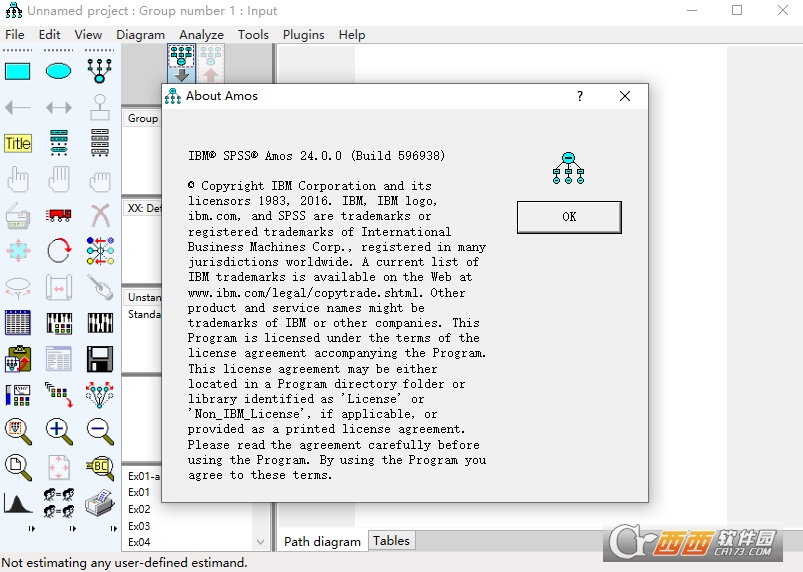The width and height of the screenshot is (803, 572).
Task: Open the Help menu
Action: 352,35
